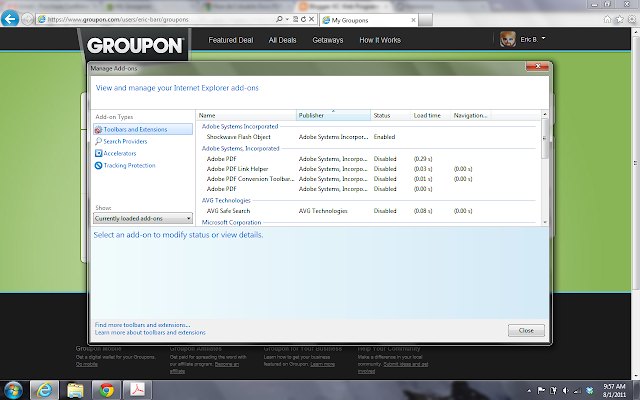Close the My Groupons tab

point(413,20)
